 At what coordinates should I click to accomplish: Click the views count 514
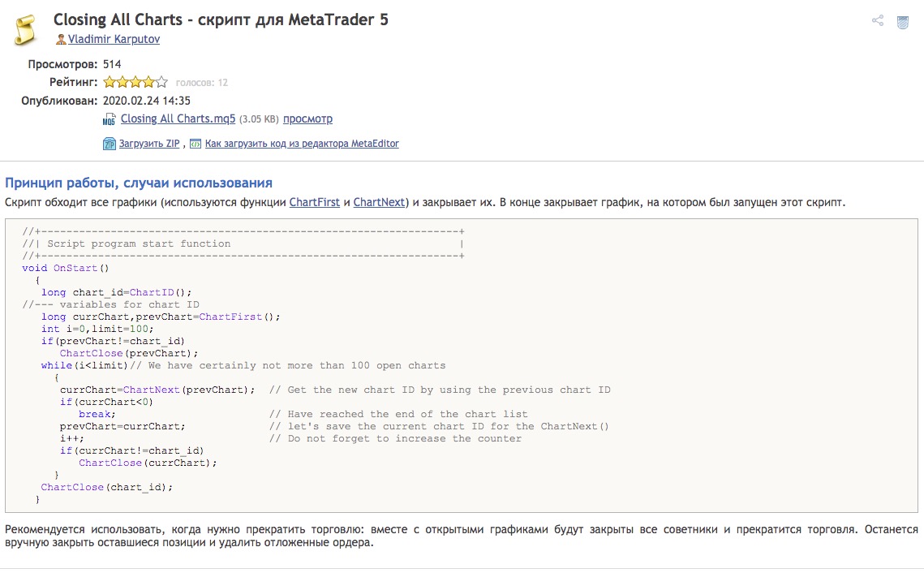click(112, 64)
